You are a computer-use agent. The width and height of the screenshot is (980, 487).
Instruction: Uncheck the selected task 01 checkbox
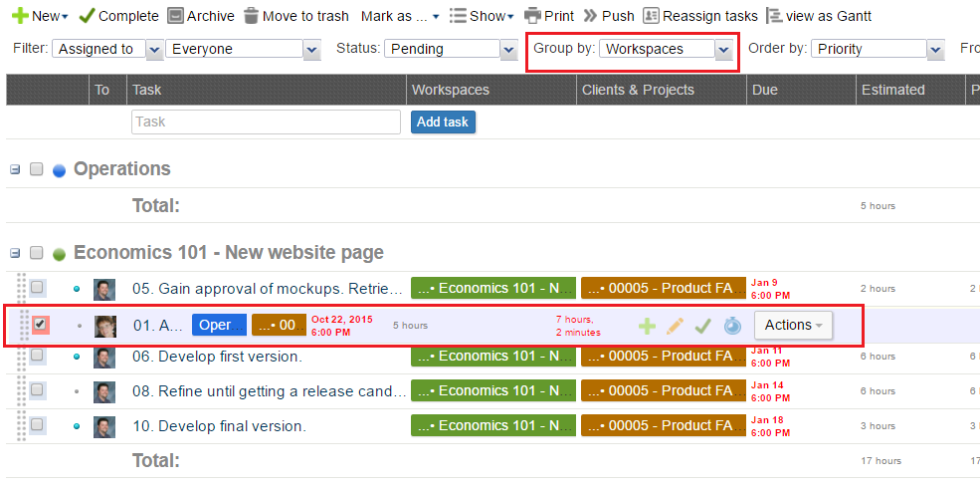pyautogui.click(x=40, y=325)
